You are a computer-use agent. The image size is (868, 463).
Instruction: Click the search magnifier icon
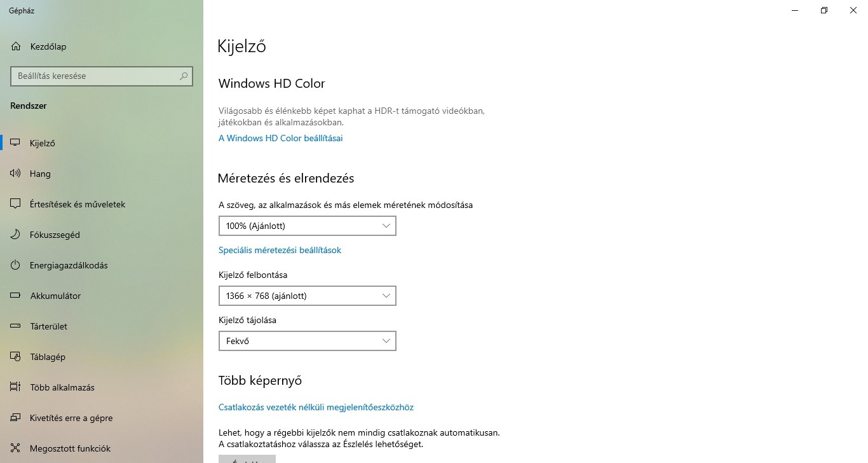[184, 76]
